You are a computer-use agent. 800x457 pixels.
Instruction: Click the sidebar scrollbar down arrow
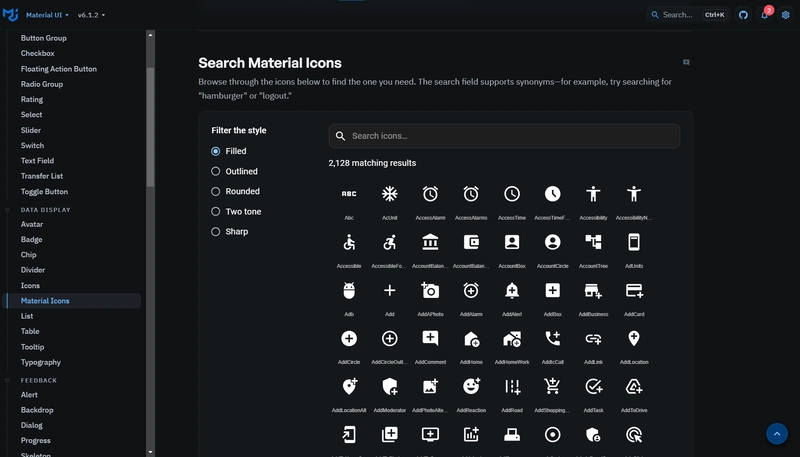(x=150, y=451)
